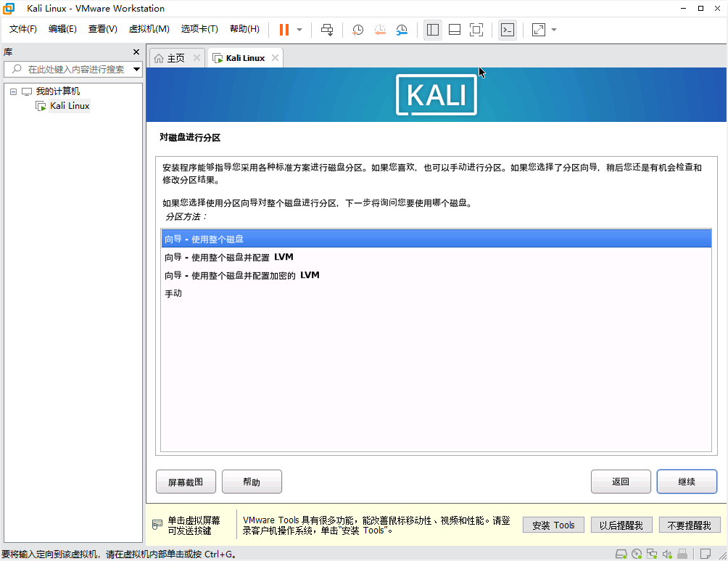Click the network adapter status icon
This screenshot has width=728, height=561.
pyautogui.click(x=652, y=554)
